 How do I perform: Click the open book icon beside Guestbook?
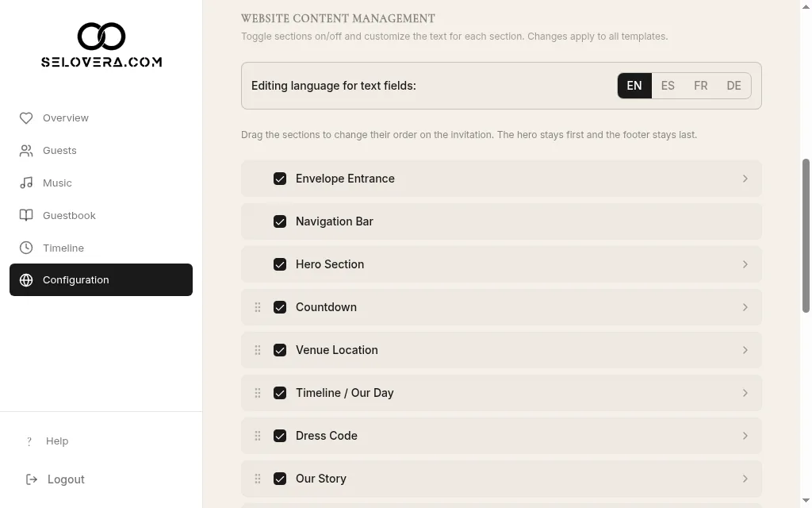[x=26, y=215]
